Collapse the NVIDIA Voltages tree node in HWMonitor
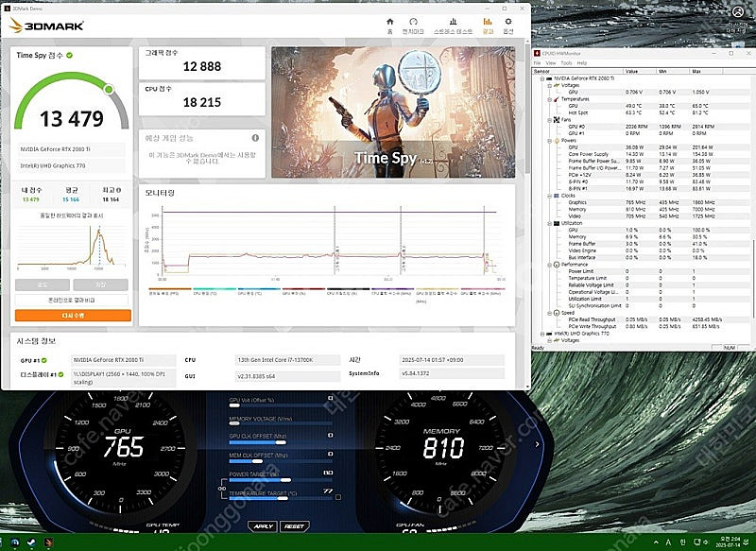The image size is (756, 551). (549, 85)
